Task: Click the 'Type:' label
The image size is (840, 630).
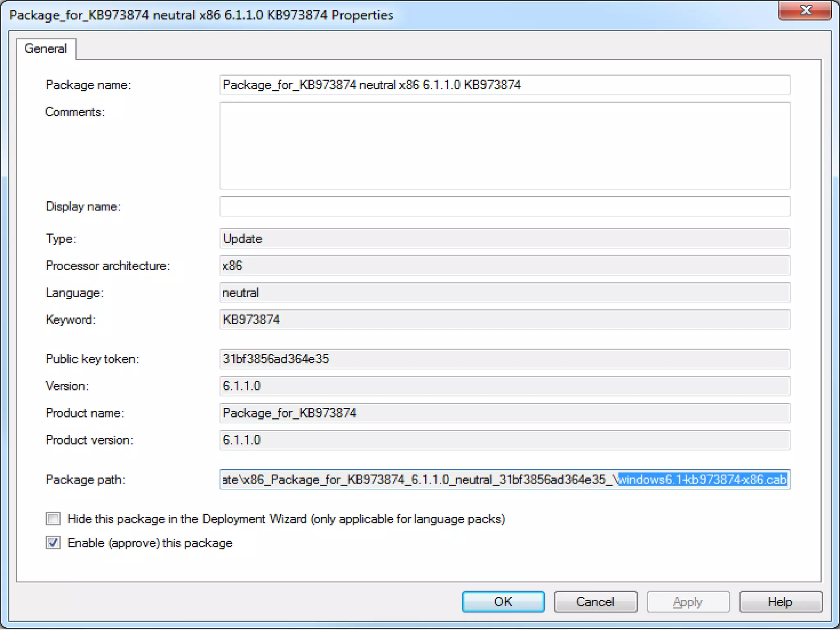Action: (61, 239)
